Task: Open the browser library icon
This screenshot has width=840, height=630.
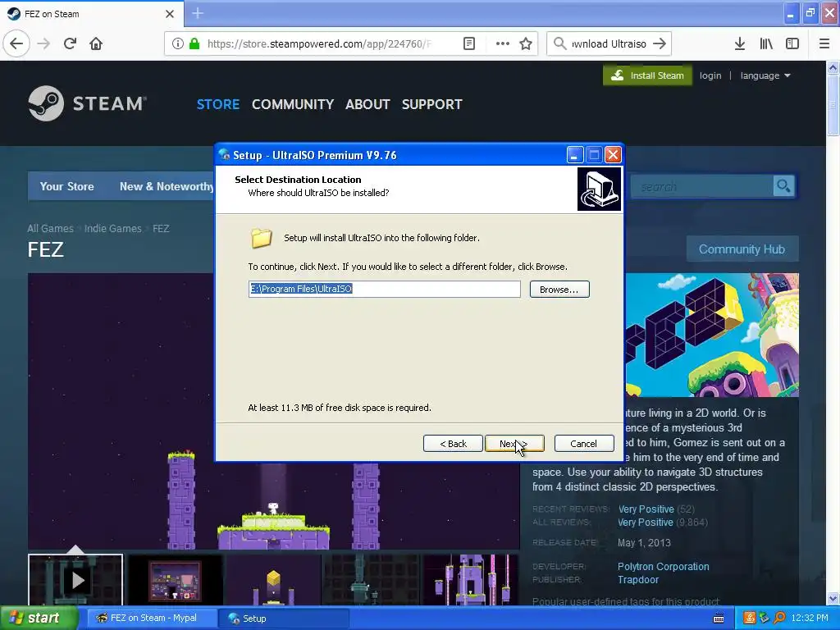Action: click(x=767, y=43)
